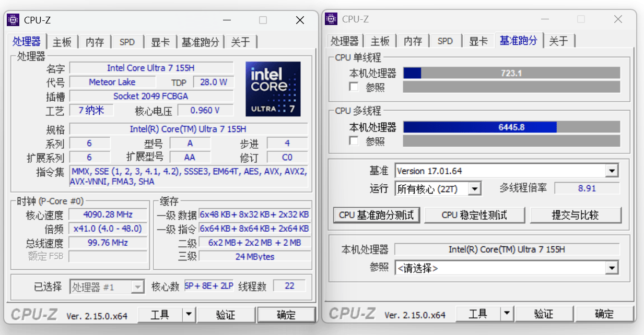This screenshot has width=644, height=335.
Task: Close the left CPU-Z processor window
Action: pos(300,20)
